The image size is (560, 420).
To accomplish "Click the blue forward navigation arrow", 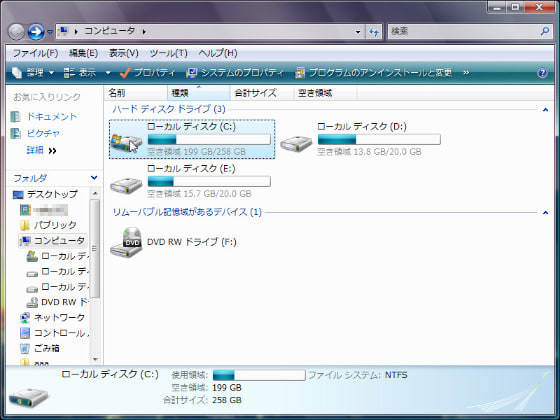I will [36, 32].
